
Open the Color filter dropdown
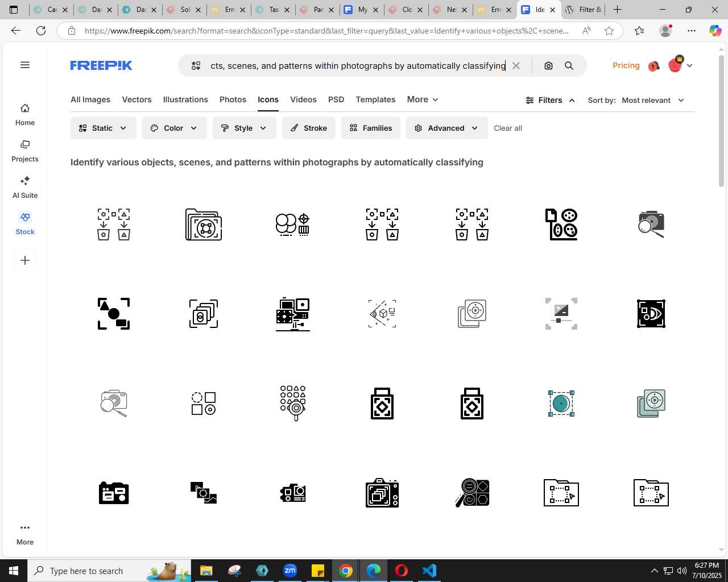pyautogui.click(x=175, y=128)
